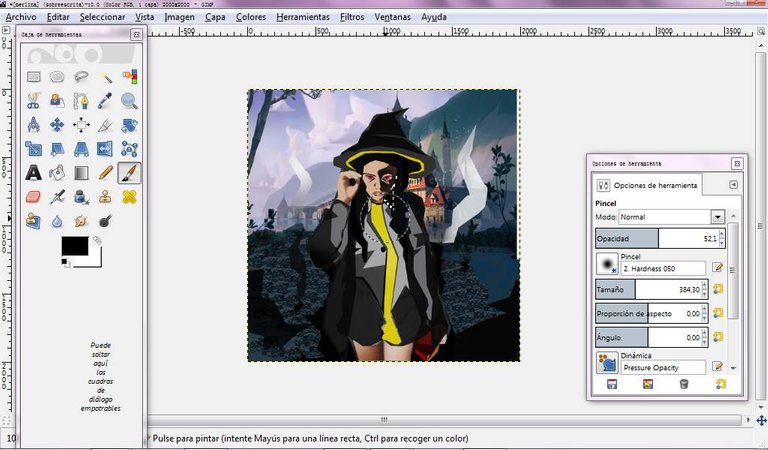Image resolution: width=768 pixels, height=450 pixels.
Task: Select the Flip tool
Action: coord(105,149)
